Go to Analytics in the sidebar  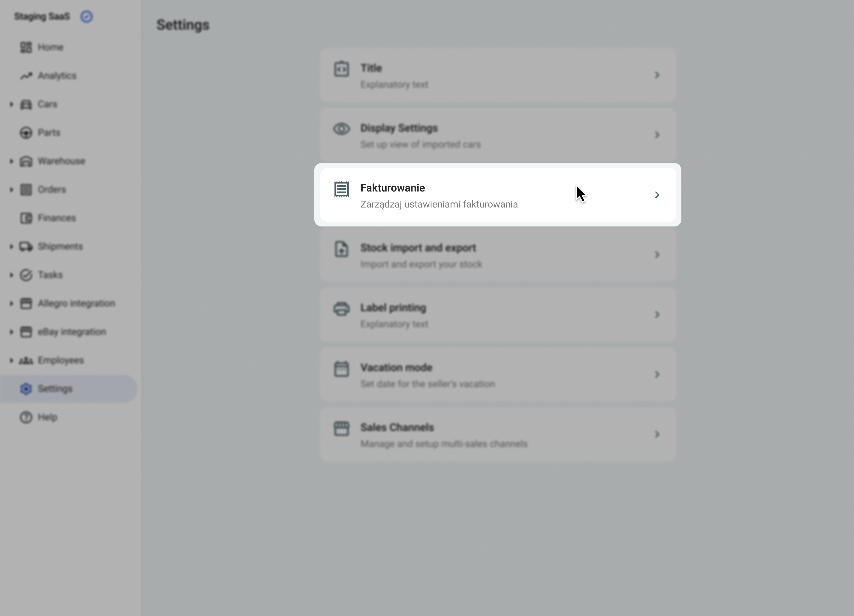coord(57,76)
